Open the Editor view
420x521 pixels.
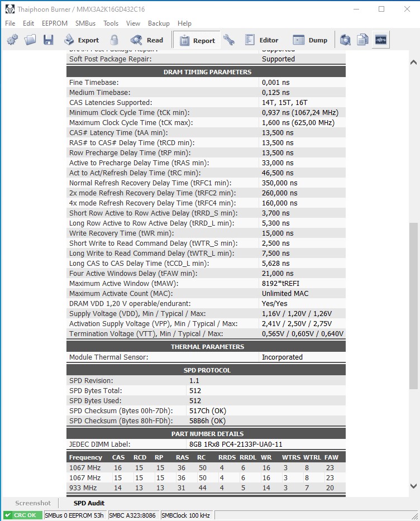click(x=261, y=40)
